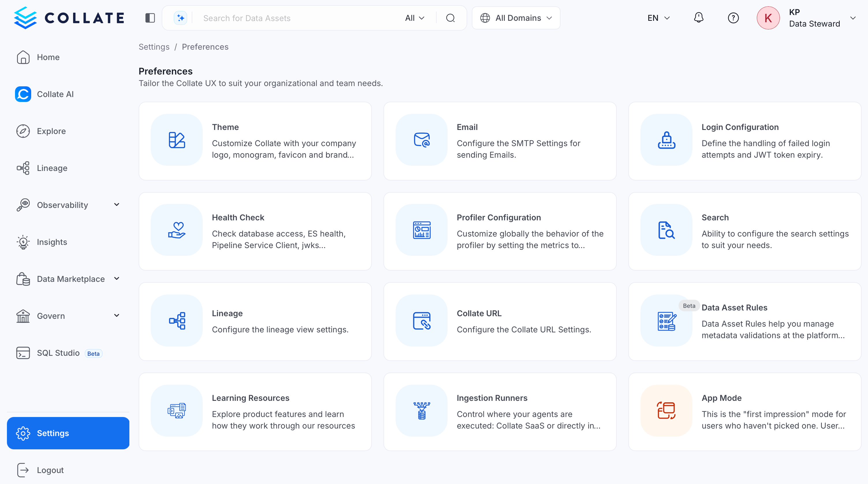868x484 pixels.
Task: Click the Ingestion Runners icon
Action: pyautogui.click(x=422, y=411)
